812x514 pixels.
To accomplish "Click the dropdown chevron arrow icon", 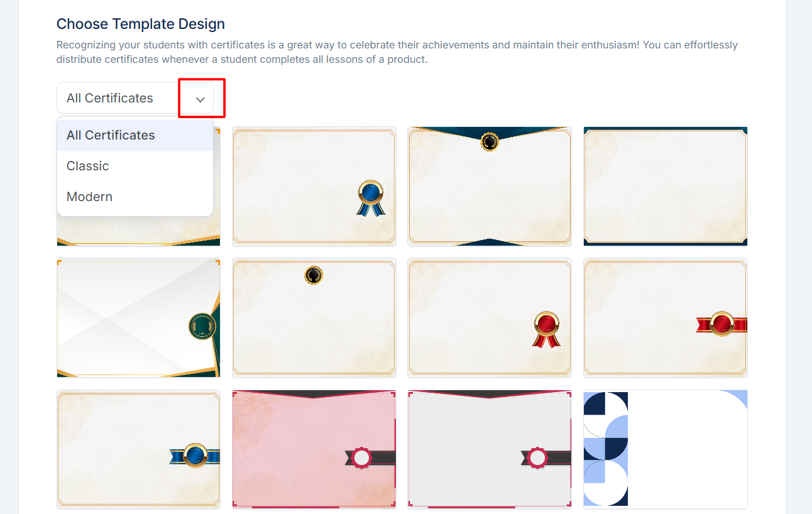I will pyautogui.click(x=200, y=99).
